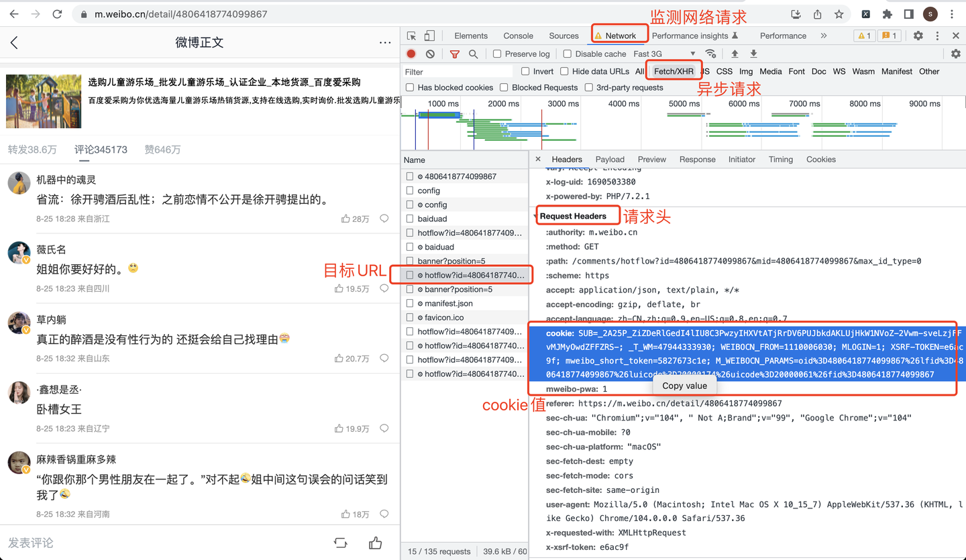
Task: Open the Chrome three-dot menu
Action: 951,14
